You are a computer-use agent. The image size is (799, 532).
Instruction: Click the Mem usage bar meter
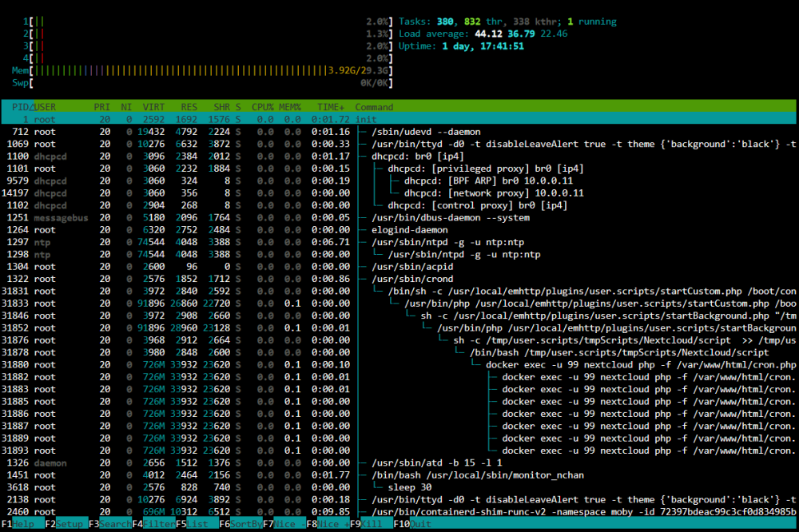coord(202,70)
